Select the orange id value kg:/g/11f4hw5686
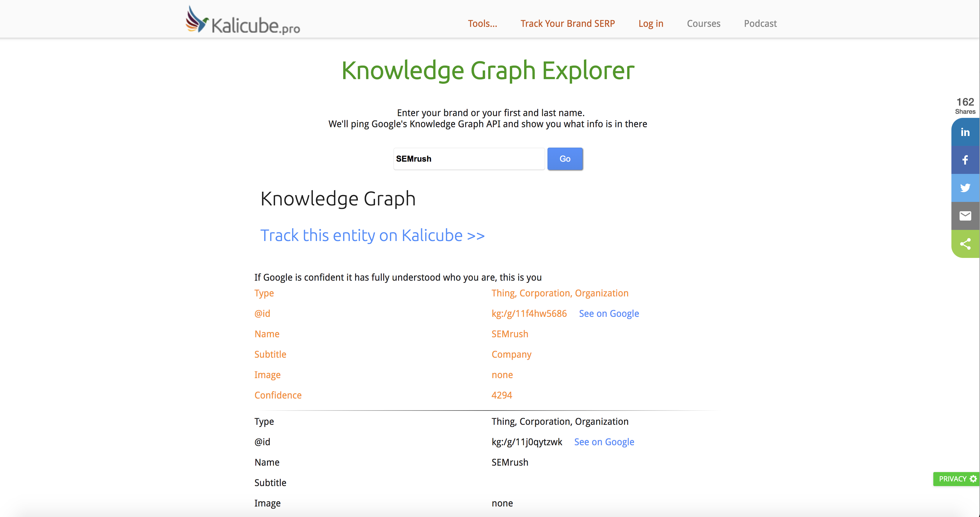980x517 pixels. click(529, 313)
